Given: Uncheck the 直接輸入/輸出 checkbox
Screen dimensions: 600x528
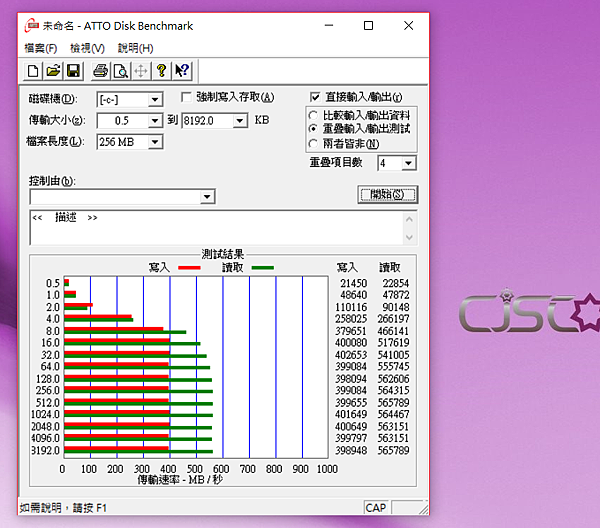Looking at the screenshot, I should click(x=315, y=97).
